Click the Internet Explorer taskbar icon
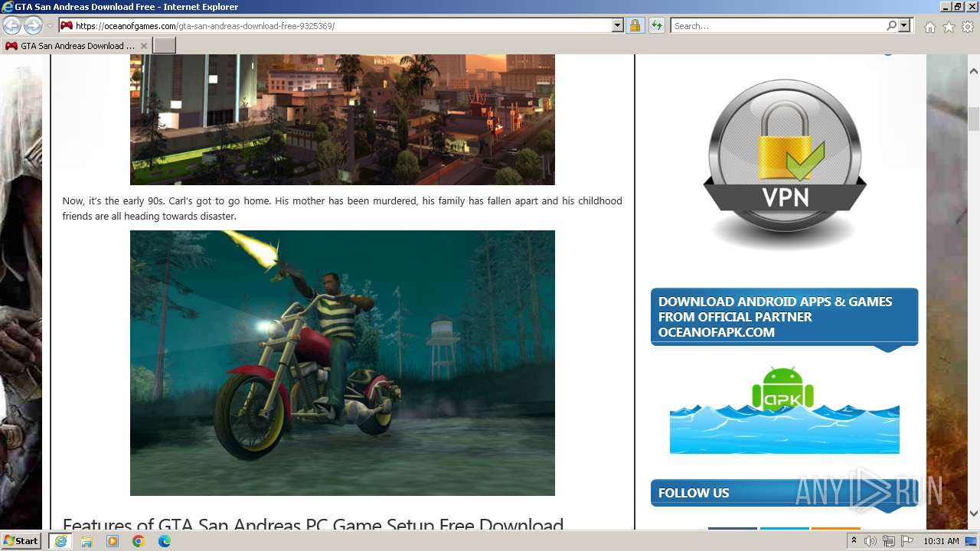 pyautogui.click(x=60, y=541)
